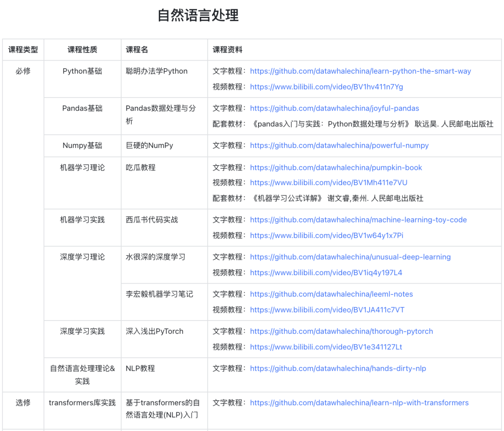Open the learn-nlp-with-transformers GitHub link
Image resolution: width=504 pixels, height=431 pixels.
359,403
